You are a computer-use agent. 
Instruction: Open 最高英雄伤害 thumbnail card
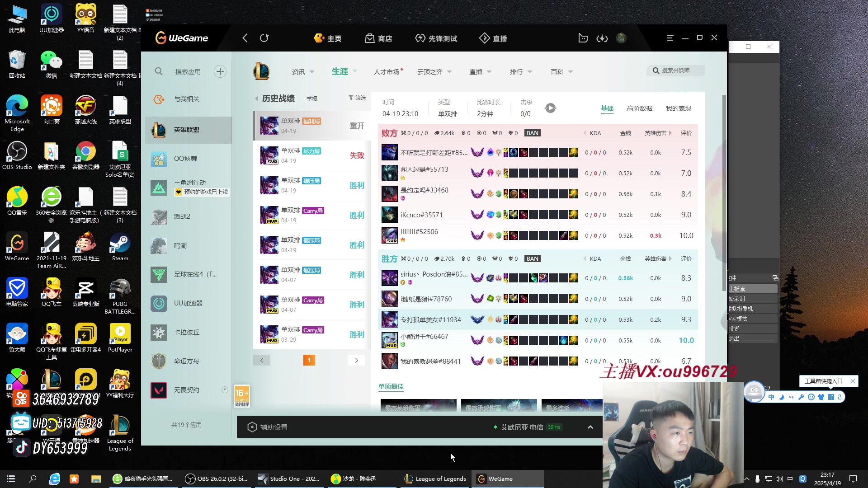click(x=418, y=405)
